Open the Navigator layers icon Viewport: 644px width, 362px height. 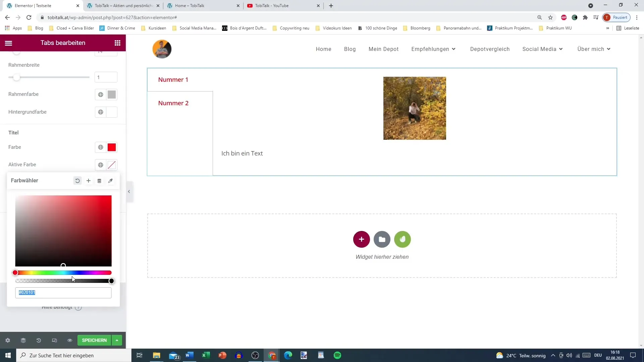pyautogui.click(x=23, y=340)
